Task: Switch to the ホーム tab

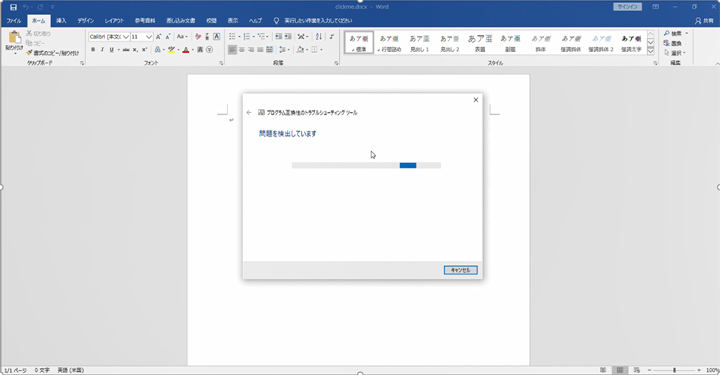Action: point(39,21)
